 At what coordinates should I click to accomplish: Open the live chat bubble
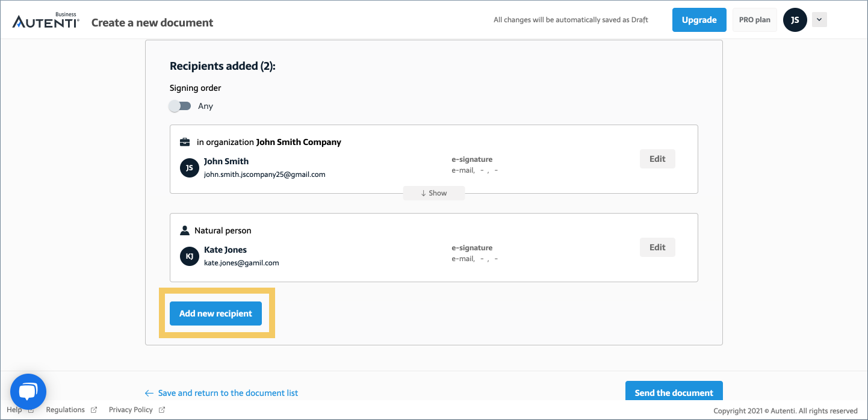pos(28,392)
